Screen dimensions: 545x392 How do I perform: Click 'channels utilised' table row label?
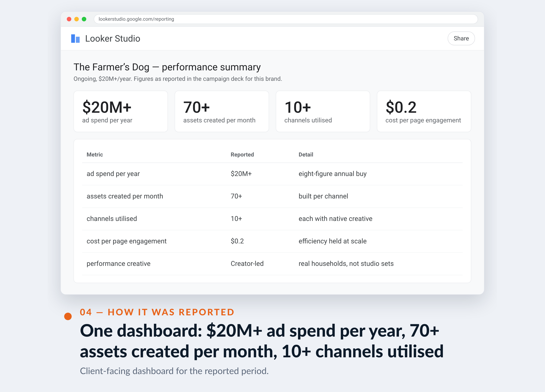pyautogui.click(x=112, y=219)
